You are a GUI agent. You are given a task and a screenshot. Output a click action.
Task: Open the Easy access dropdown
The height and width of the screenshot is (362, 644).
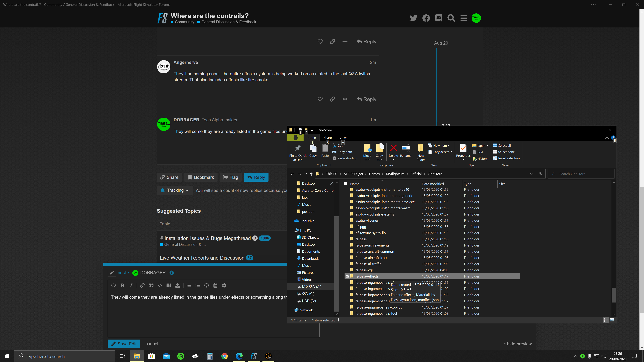pyautogui.click(x=440, y=152)
